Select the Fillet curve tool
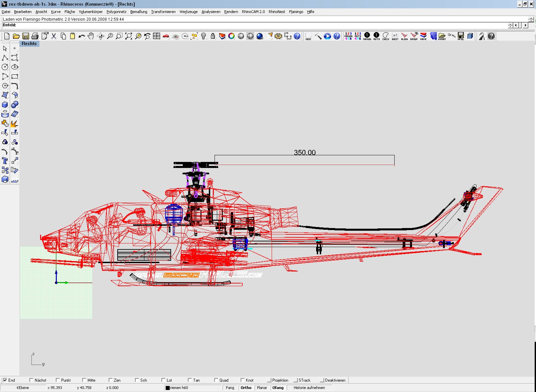The height and width of the screenshot is (392, 536). click(x=14, y=86)
